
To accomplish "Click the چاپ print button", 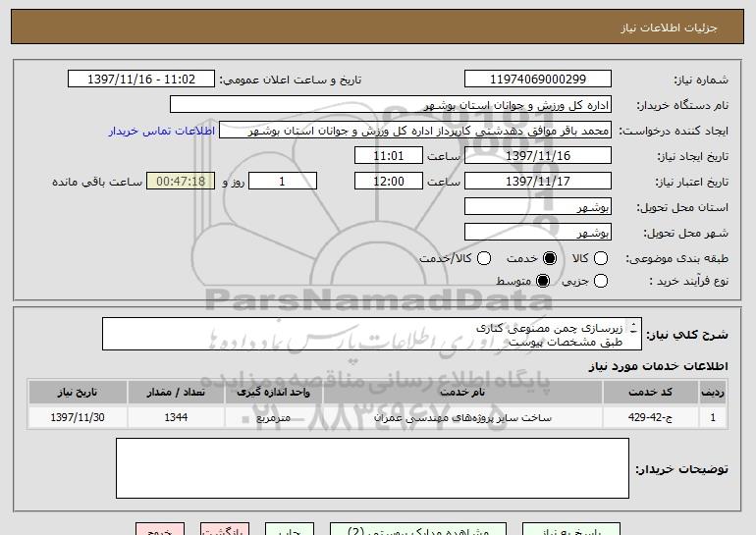I will 290,529.
